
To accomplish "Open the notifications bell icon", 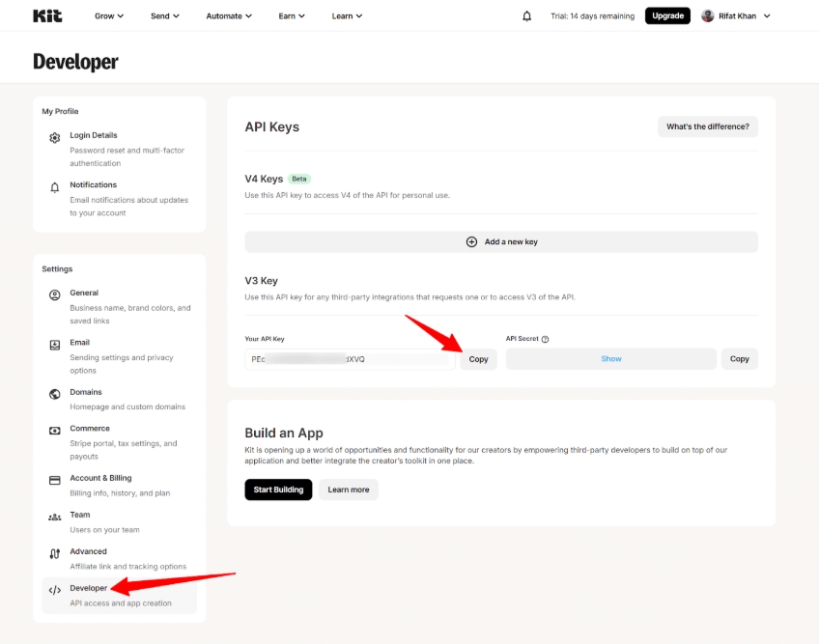I will coord(527,16).
